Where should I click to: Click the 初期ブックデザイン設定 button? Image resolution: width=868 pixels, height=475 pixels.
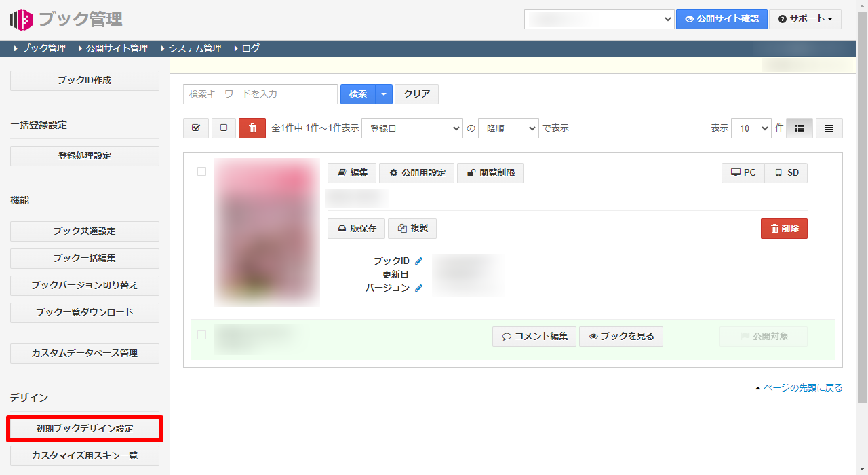tap(85, 429)
